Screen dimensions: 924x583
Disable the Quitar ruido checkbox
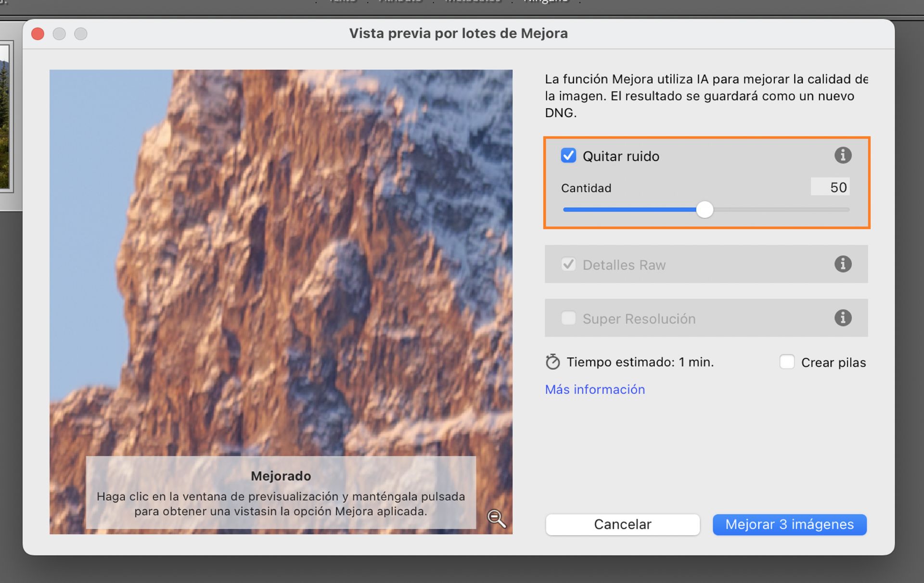click(x=568, y=155)
